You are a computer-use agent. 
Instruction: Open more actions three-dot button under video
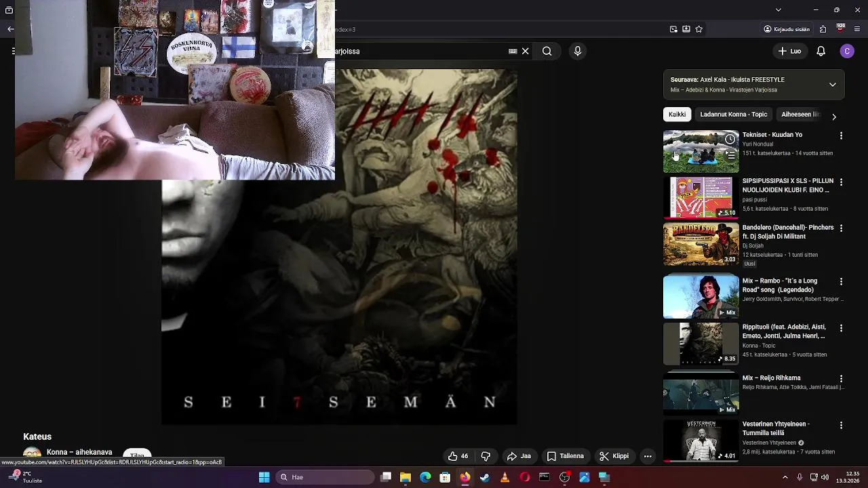(648, 456)
